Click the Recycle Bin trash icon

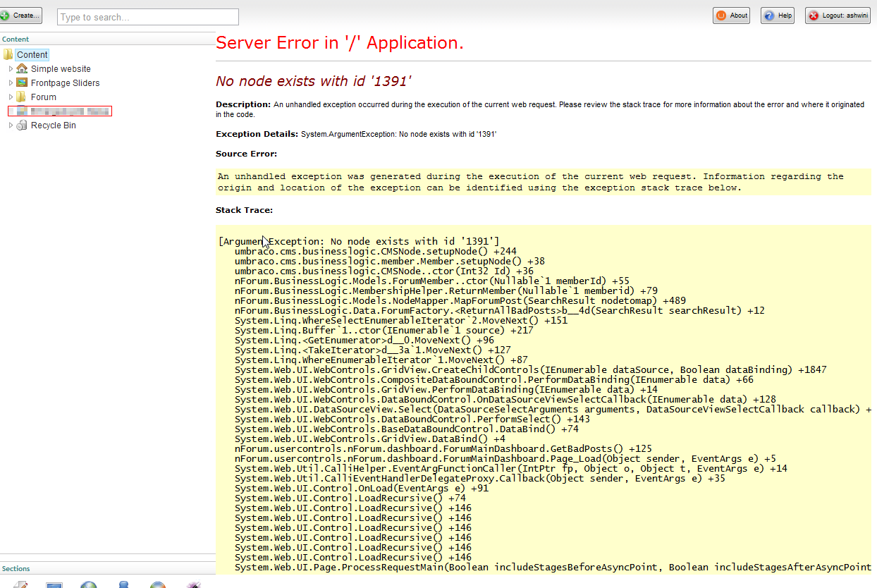coord(22,125)
